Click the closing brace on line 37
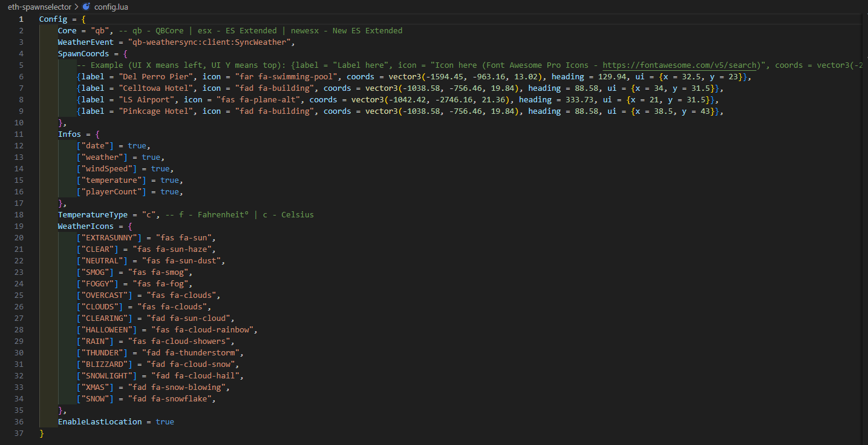The height and width of the screenshot is (445, 868). click(42, 433)
